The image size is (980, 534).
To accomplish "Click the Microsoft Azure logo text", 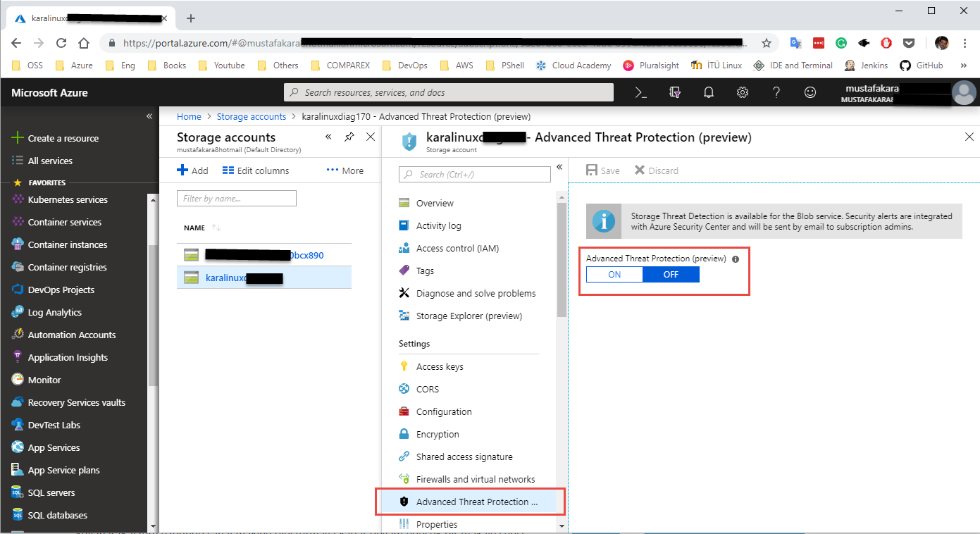I will (x=49, y=93).
